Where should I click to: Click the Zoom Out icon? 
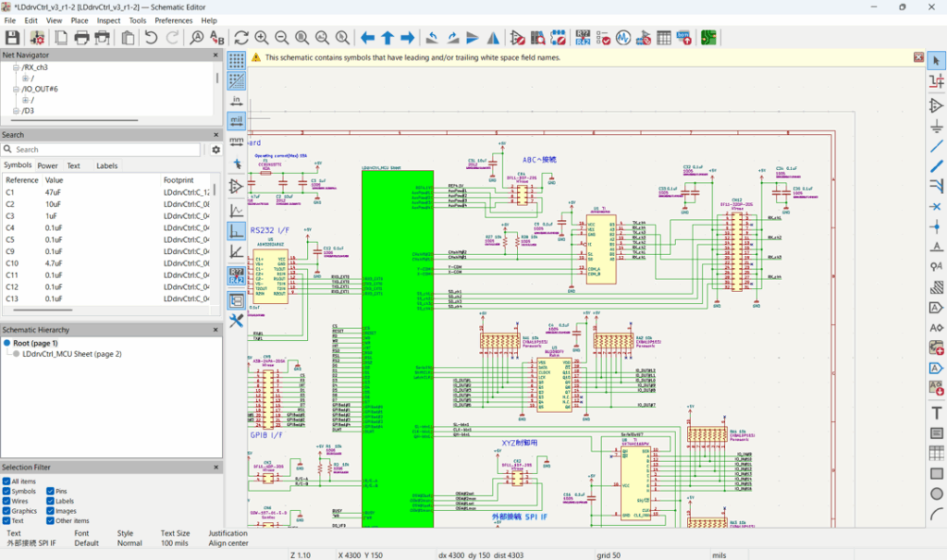click(281, 37)
